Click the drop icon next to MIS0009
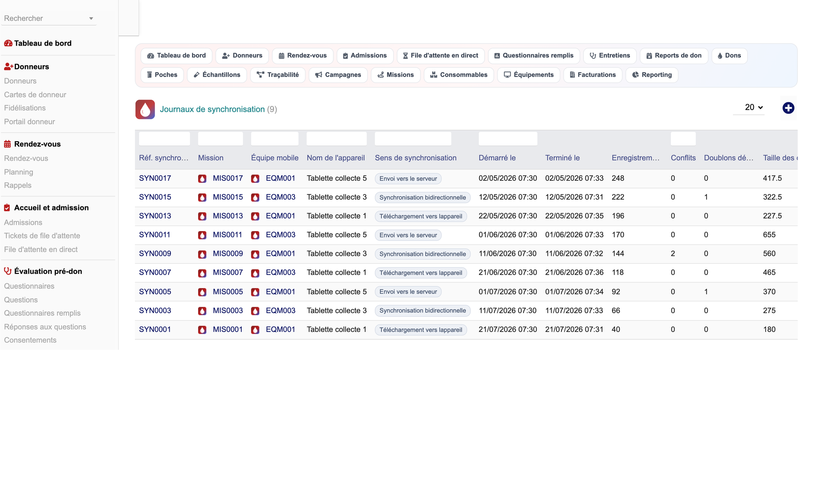The width and height of the screenshot is (815, 504). tap(202, 254)
